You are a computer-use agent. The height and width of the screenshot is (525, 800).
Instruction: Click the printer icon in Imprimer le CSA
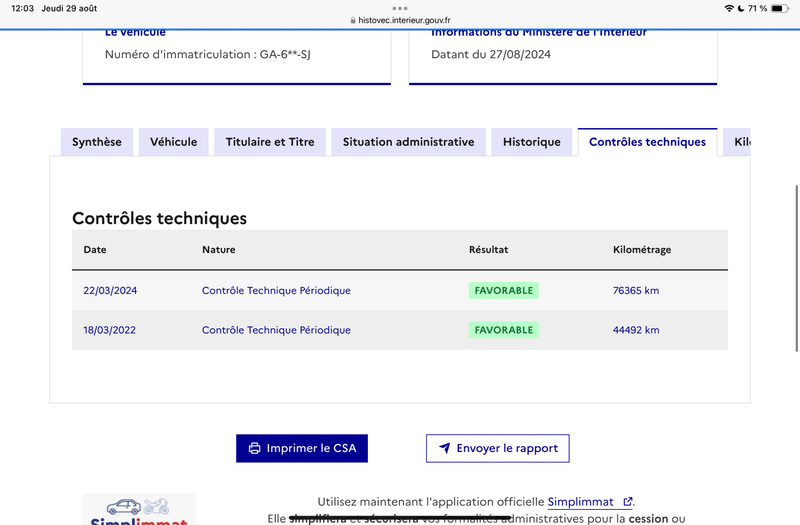254,448
